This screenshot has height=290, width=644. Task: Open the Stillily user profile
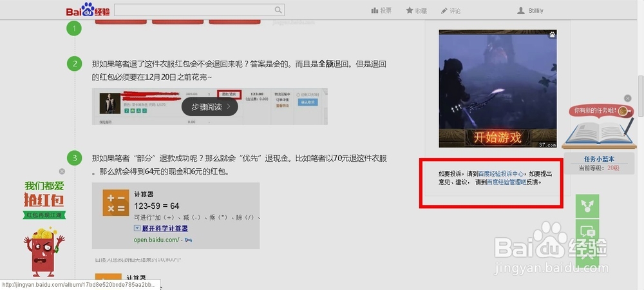(x=530, y=11)
